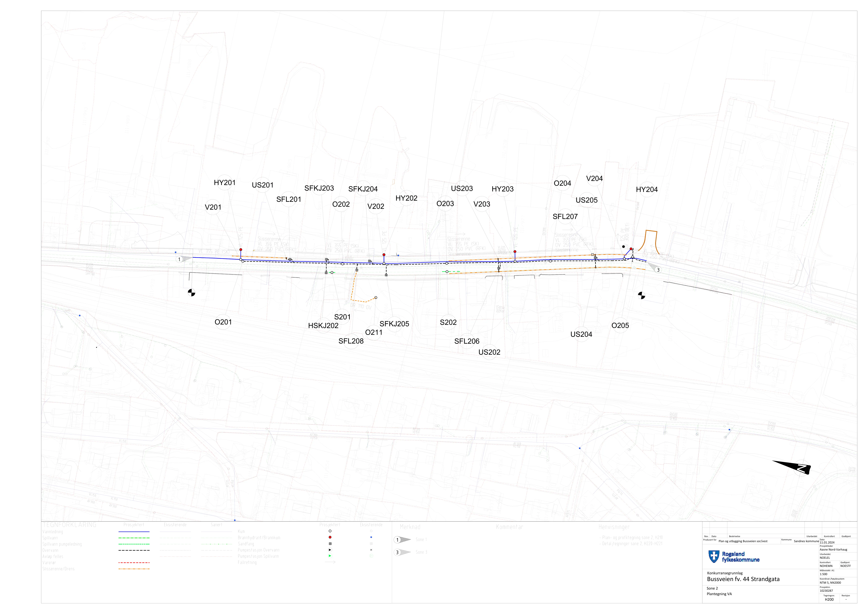Click the SFKJ204 label

[x=363, y=189]
